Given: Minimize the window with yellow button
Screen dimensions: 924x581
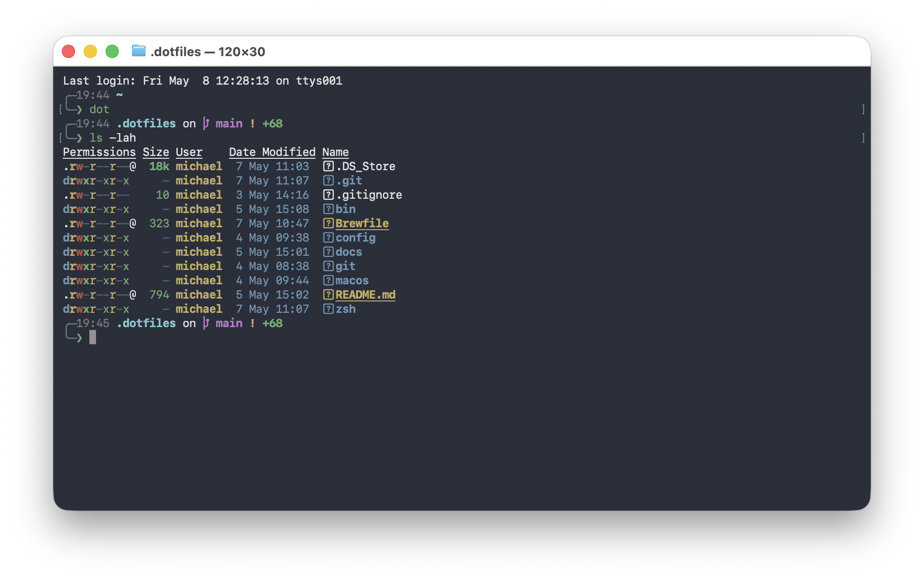Looking at the screenshot, I should [90, 51].
